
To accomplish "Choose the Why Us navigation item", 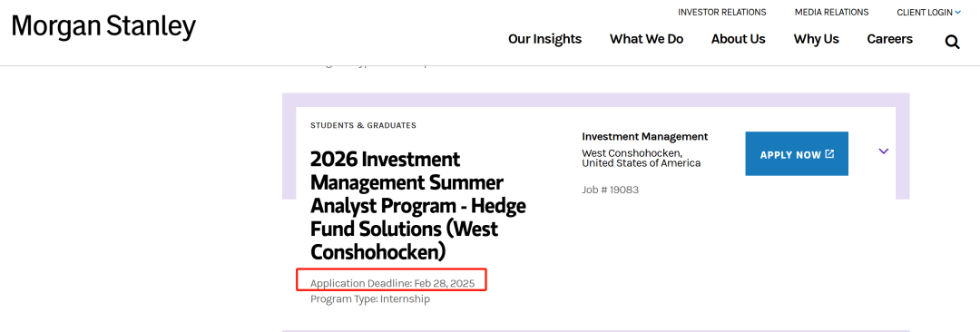I will (x=817, y=39).
